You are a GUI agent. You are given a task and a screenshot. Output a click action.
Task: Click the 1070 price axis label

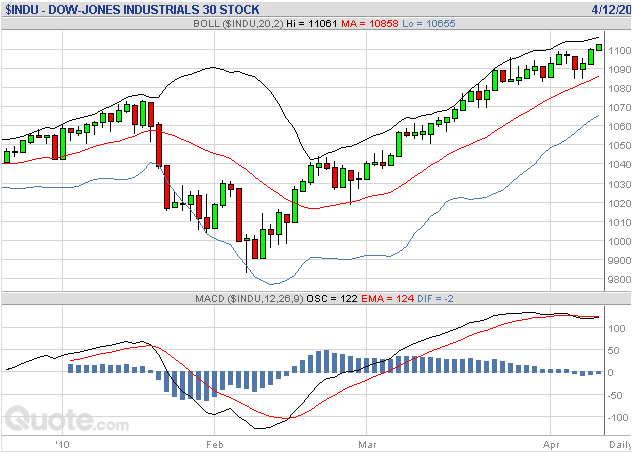pos(620,108)
